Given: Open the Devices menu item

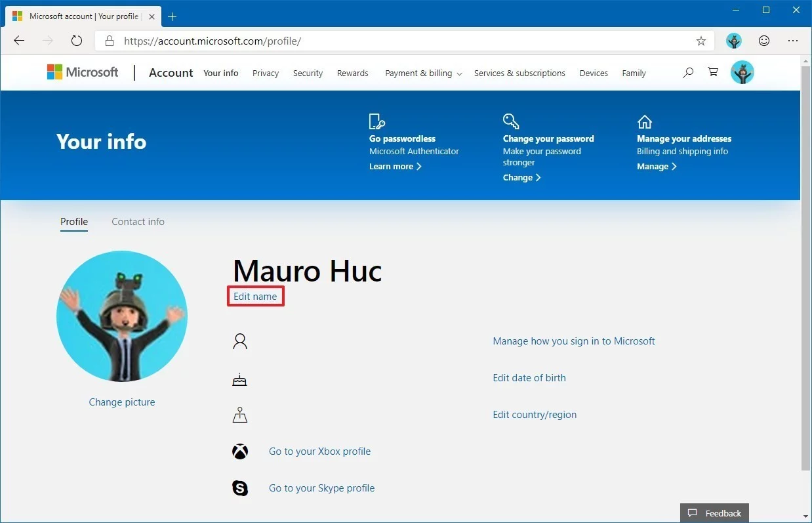Looking at the screenshot, I should (594, 73).
